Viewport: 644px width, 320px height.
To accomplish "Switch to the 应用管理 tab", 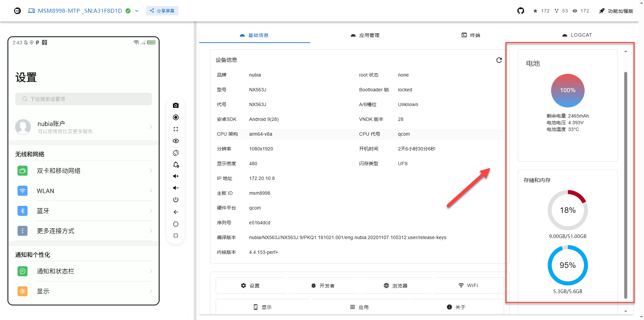I will (x=365, y=35).
